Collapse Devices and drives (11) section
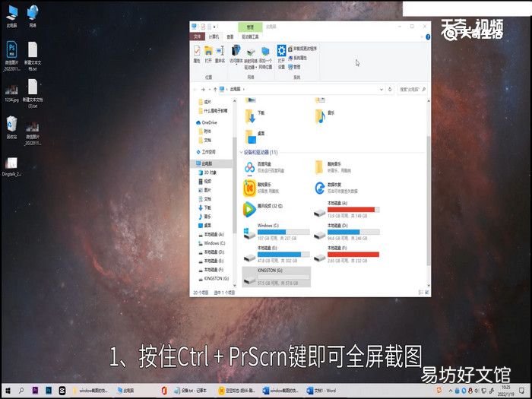 241,152
